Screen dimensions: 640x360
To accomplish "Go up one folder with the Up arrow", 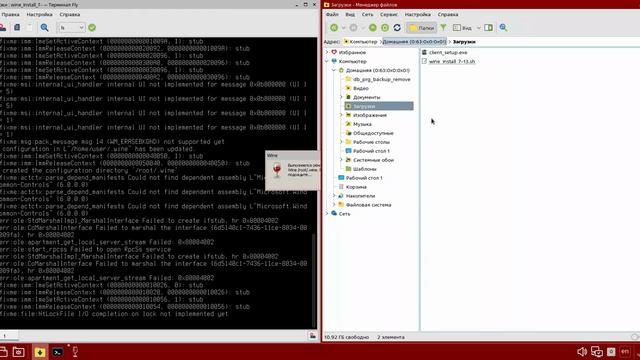I will [373, 28].
